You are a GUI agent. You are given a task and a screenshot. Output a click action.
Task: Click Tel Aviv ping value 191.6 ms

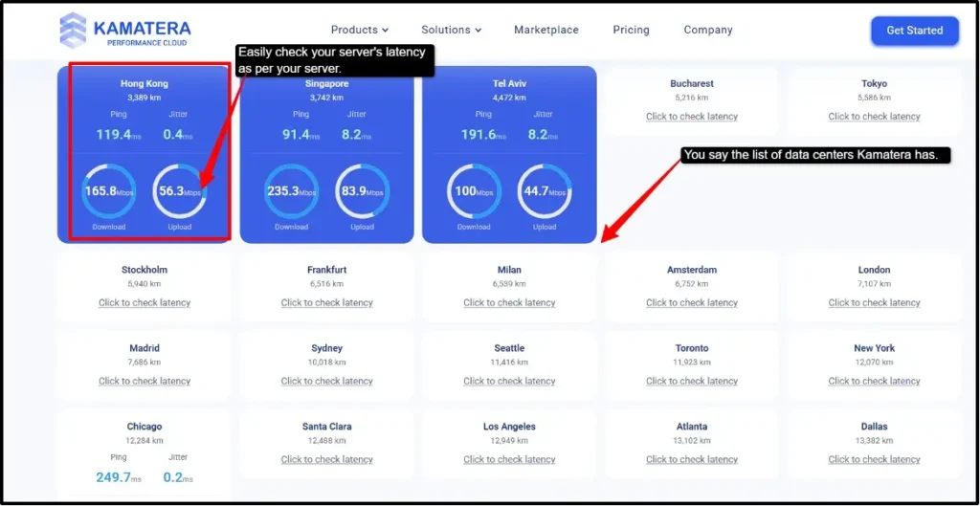tap(483, 134)
